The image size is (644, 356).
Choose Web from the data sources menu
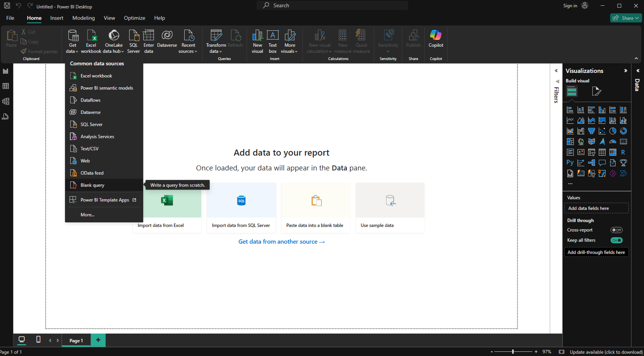tap(104, 161)
